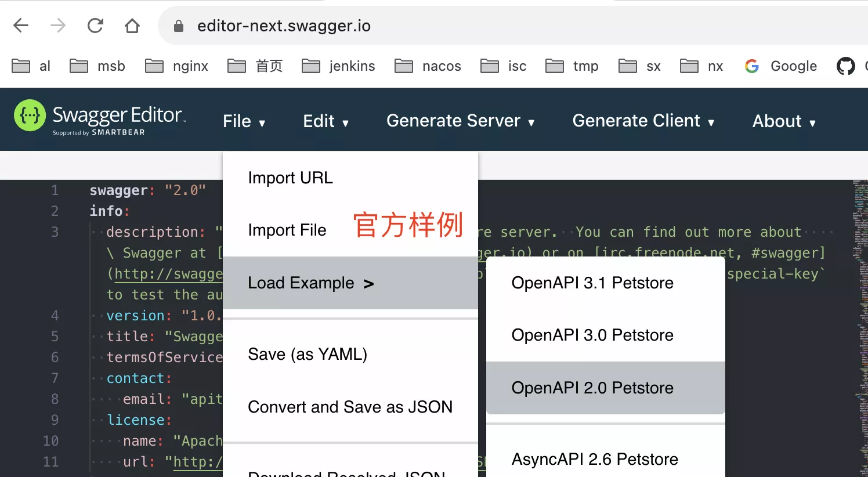Load the OpenAPI 2.0 Petstore example
This screenshot has width=868, height=477.
(606, 388)
